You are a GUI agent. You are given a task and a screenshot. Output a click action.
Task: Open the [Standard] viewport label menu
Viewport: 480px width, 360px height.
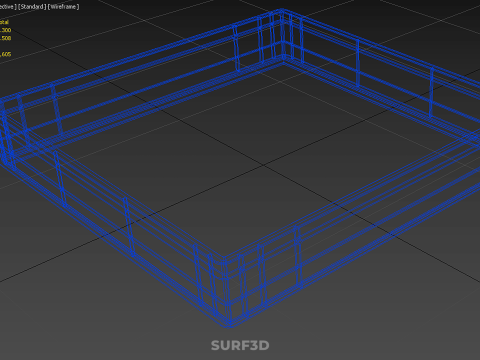[32, 7]
